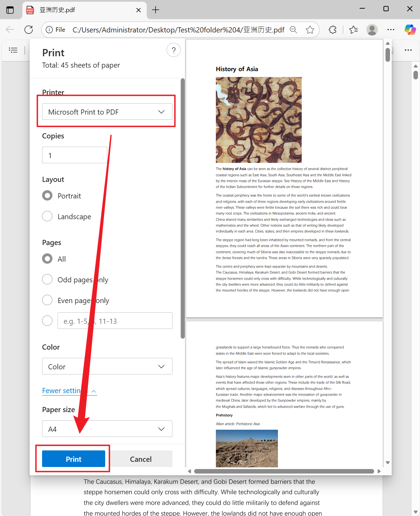Edit the Copies number field

(74, 155)
